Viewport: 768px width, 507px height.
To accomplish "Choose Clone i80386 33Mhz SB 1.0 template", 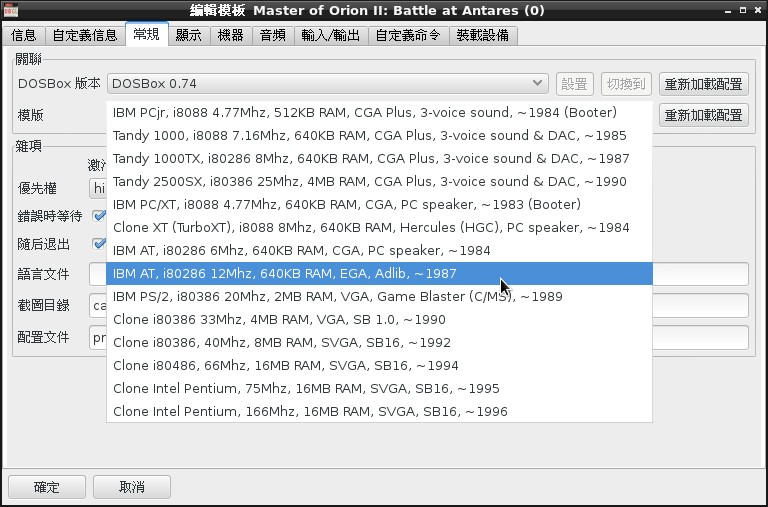I will click(x=380, y=319).
